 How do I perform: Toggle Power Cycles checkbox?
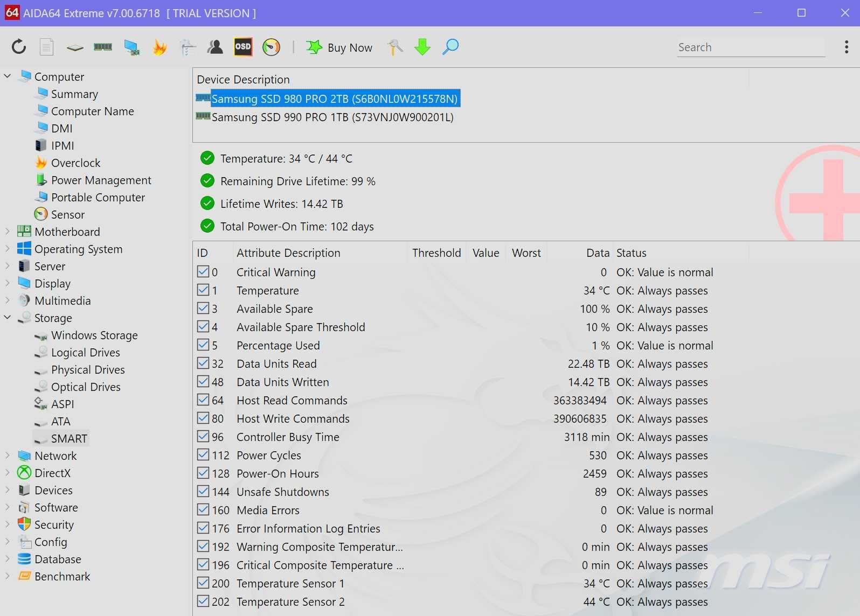(x=203, y=455)
